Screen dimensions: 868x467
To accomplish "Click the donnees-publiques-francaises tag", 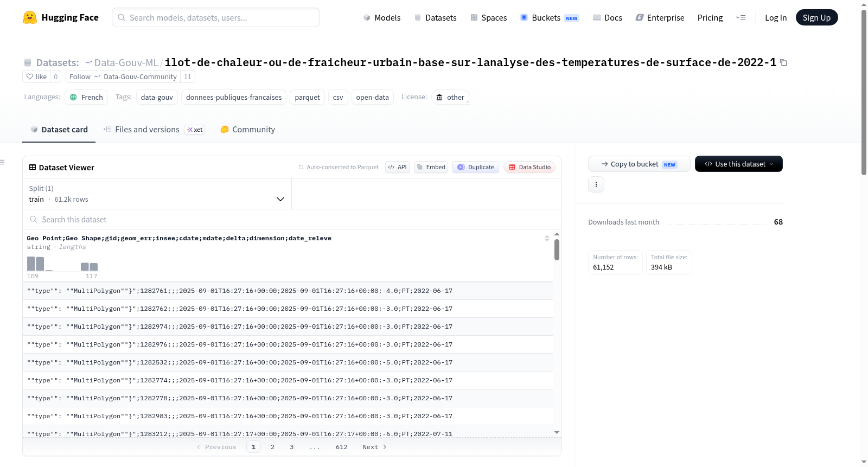I will point(234,97).
